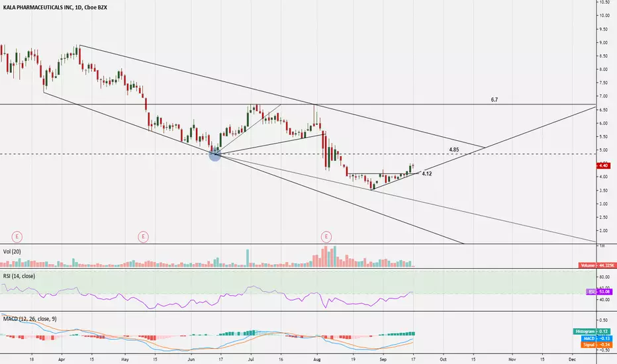This screenshot has width=617, height=364.
Task: Click the Oct label on the time axis
Action: click(x=443, y=359)
